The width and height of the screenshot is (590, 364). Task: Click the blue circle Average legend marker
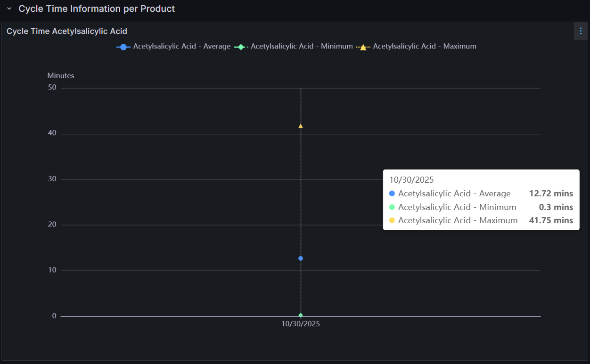tap(123, 47)
